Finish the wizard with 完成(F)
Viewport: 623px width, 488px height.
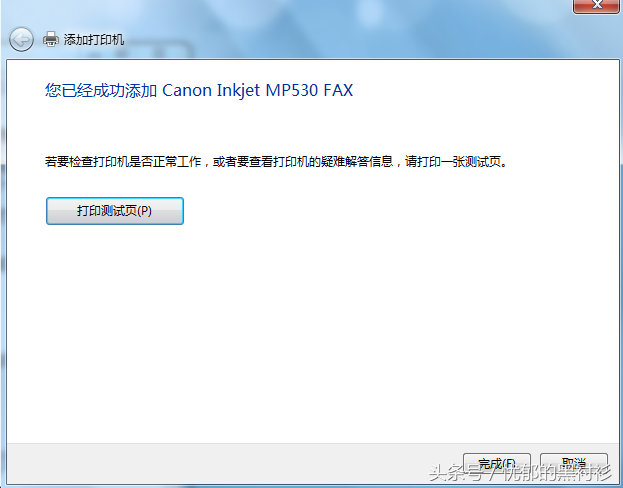497,463
